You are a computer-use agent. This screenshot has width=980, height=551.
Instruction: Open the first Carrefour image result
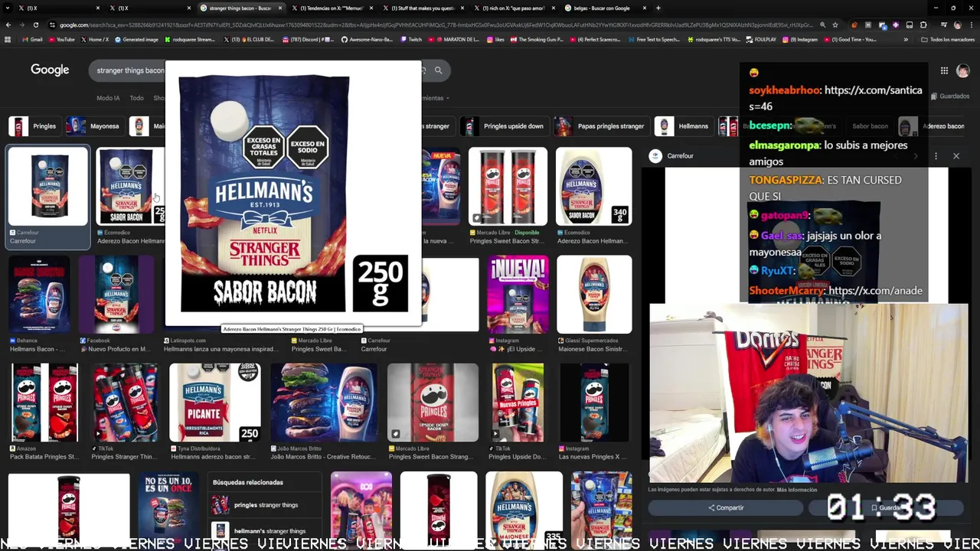(x=48, y=186)
